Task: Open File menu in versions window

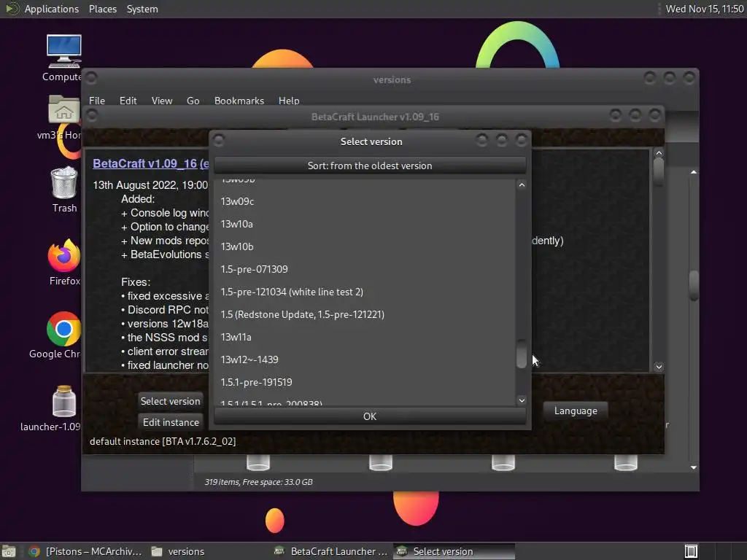Action: pos(97,101)
